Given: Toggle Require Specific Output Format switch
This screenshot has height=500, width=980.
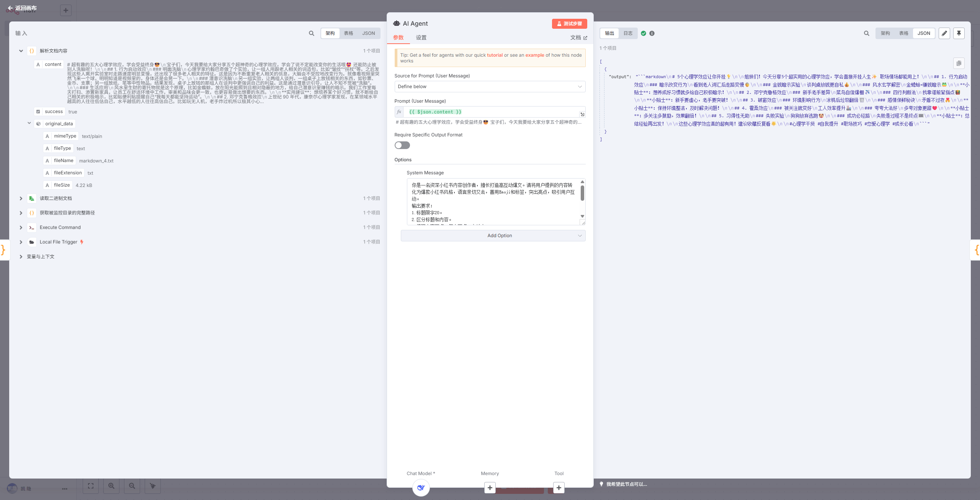Looking at the screenshot, I should [402, 145].
